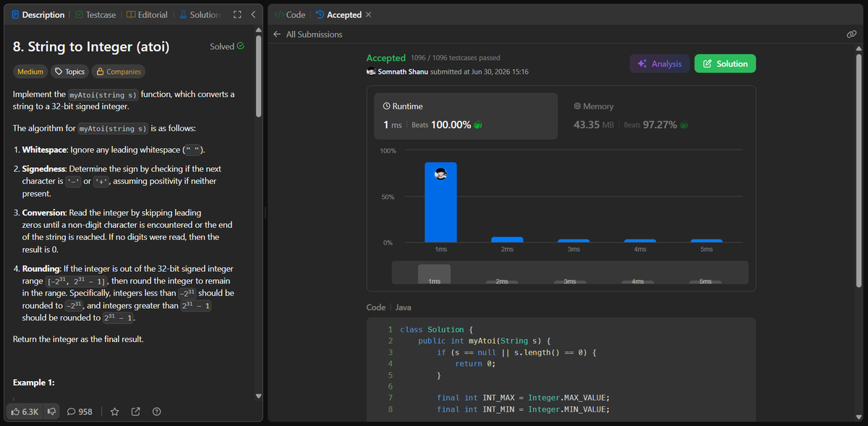Select the Memory stats card
Screen dimensions: 868x426
point(657,116)
